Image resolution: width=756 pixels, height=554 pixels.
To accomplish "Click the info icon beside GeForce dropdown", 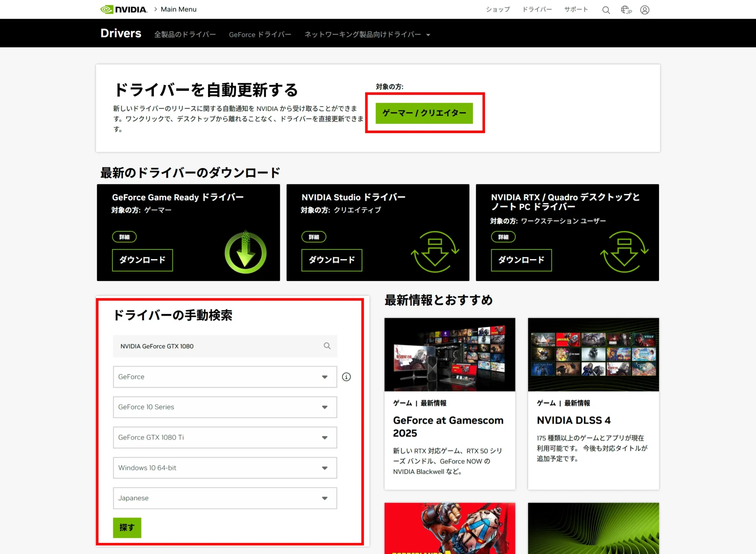I will coord(346,377).
